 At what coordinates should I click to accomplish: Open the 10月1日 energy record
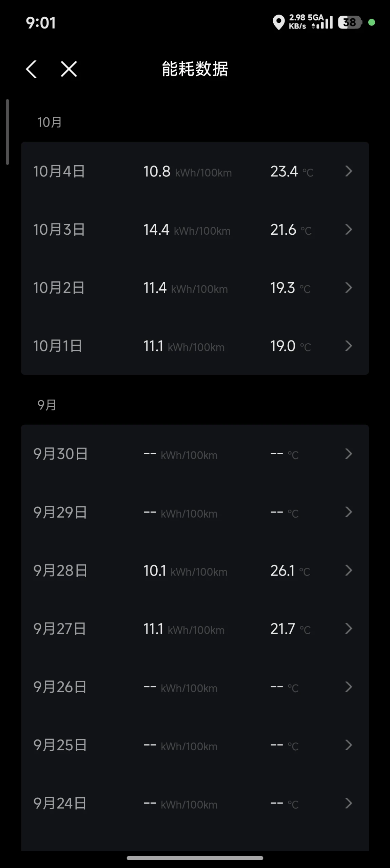coord(195,346)
